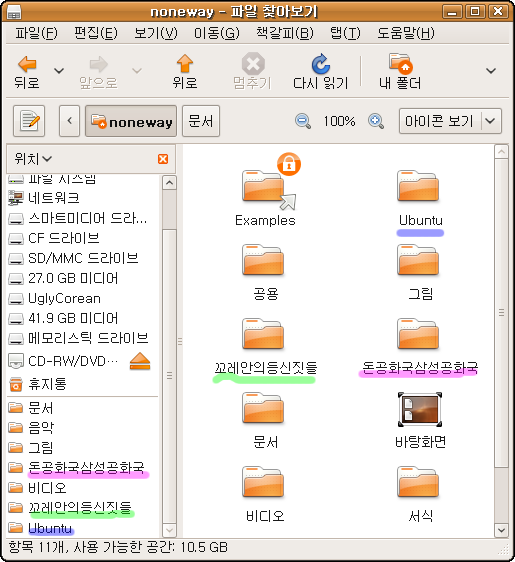The width and height of the screenshot is (515, 562).
Task: Open window menu icon in title bar
Action: (x=14, y=13)
